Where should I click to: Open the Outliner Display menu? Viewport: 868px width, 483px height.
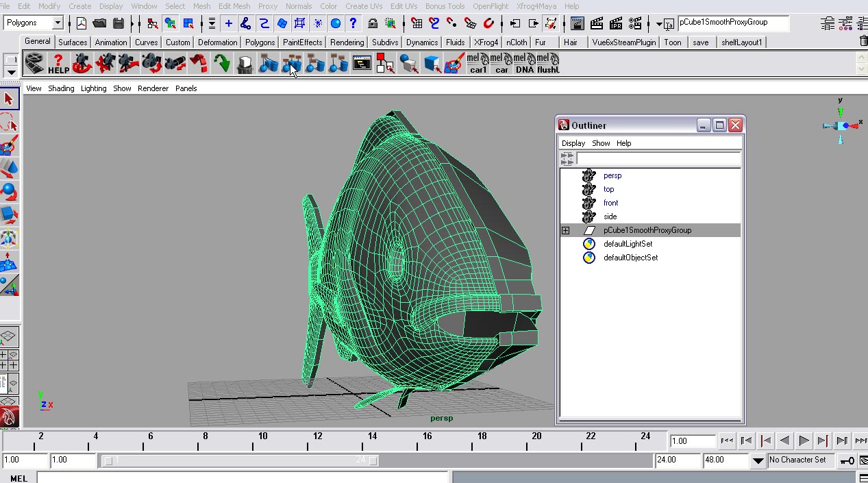(x=573, y=143)
